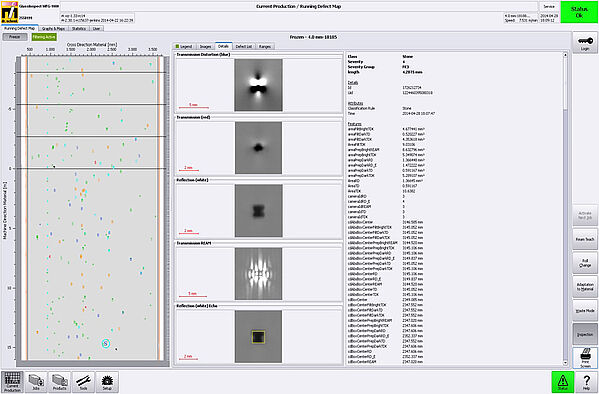Open the Legend tab

pyautogui.click(x=184, y=46)
